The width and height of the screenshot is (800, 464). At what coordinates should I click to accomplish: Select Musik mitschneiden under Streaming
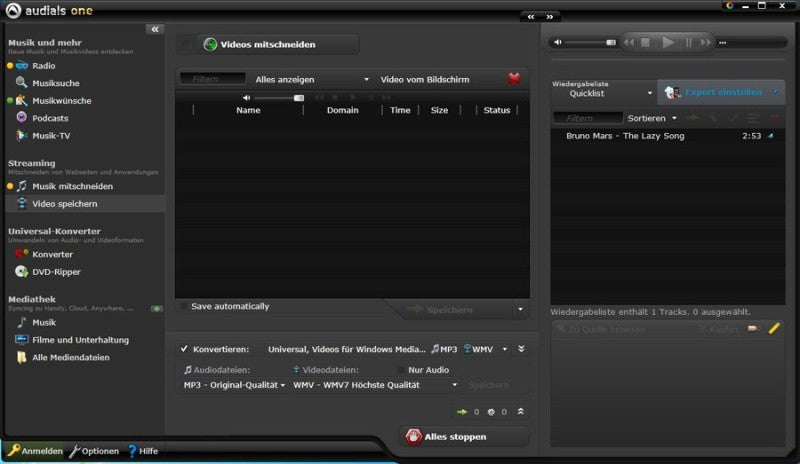pos(72,186)
